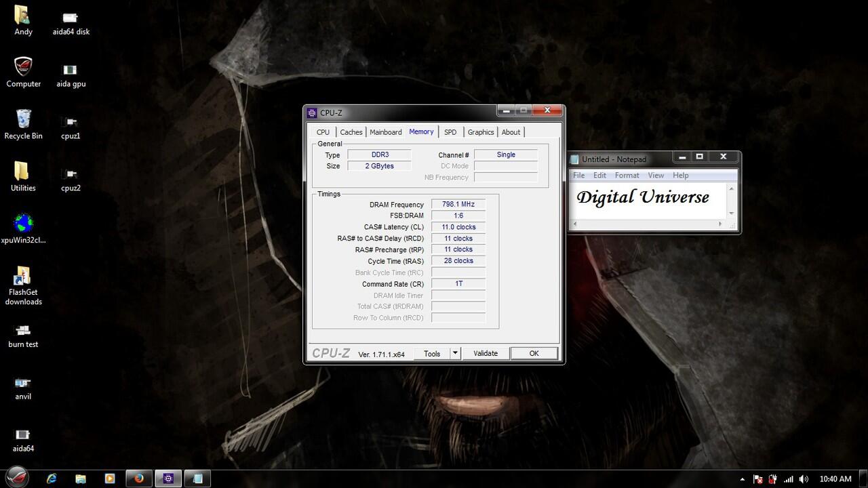
Task: Click the 2 GBytes Size field
Action: 379,166
